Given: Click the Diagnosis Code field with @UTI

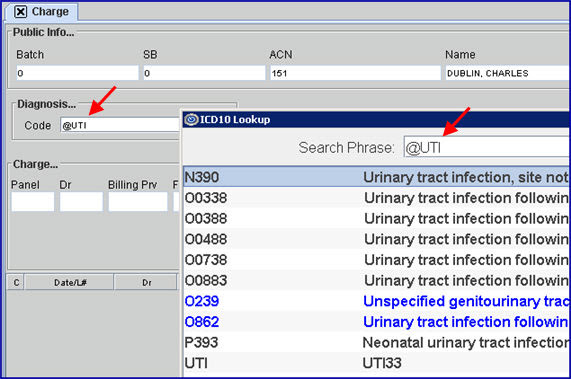Looking at the screenshot, I should tap(121, 125).
